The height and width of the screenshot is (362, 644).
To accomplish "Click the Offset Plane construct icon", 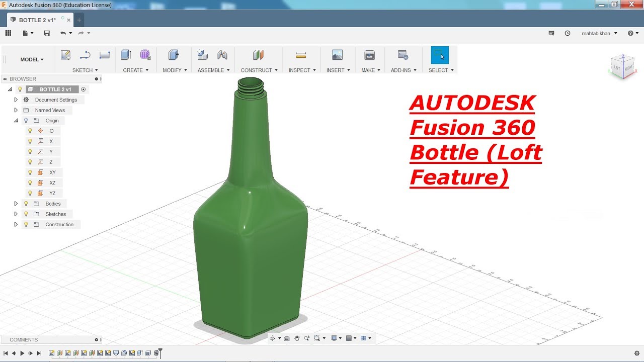I will click(258, 55).
